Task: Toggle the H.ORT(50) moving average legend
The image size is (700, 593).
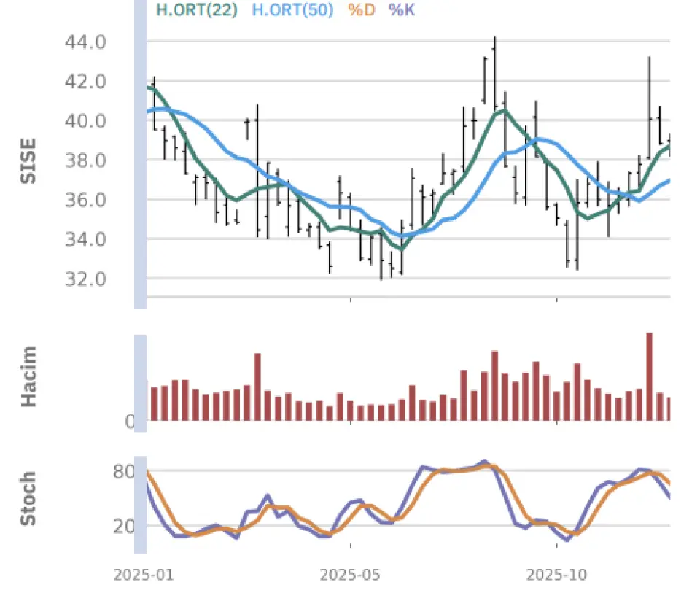Action: (x=292, y=10)
